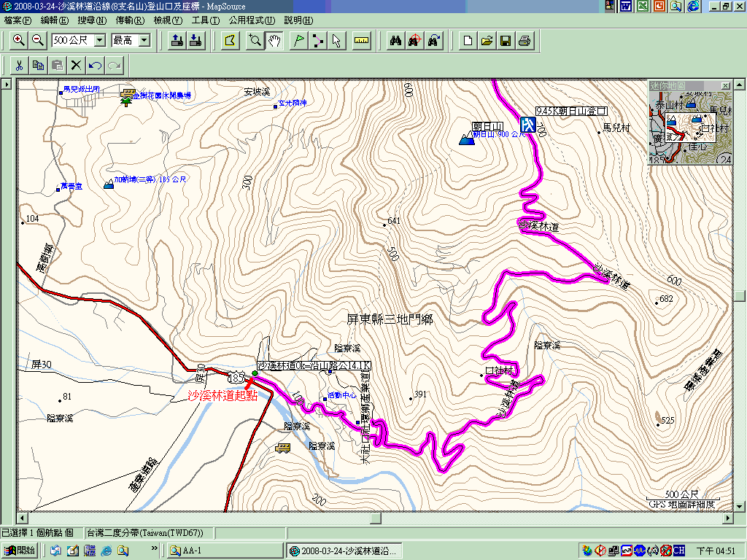Click the horizontal scrollbar right arrow
The width and height of the screenshot is (747, 560).
tap(728, 518)
